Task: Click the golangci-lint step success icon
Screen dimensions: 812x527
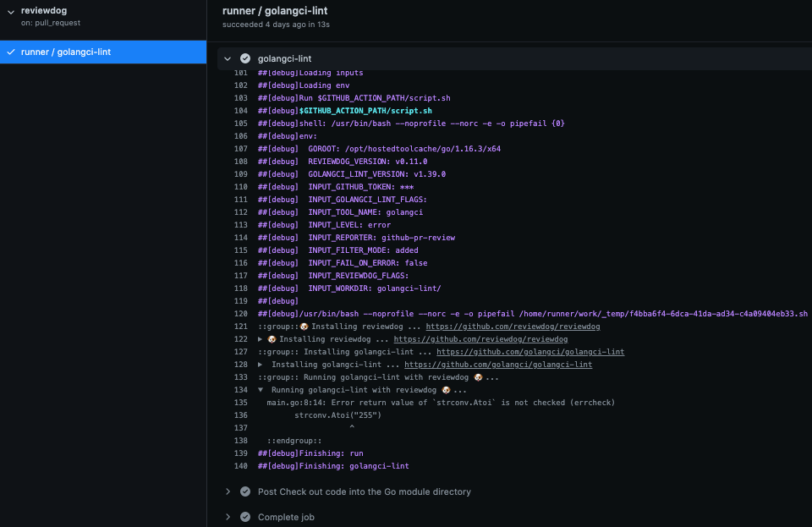Action: pos(245,58)
